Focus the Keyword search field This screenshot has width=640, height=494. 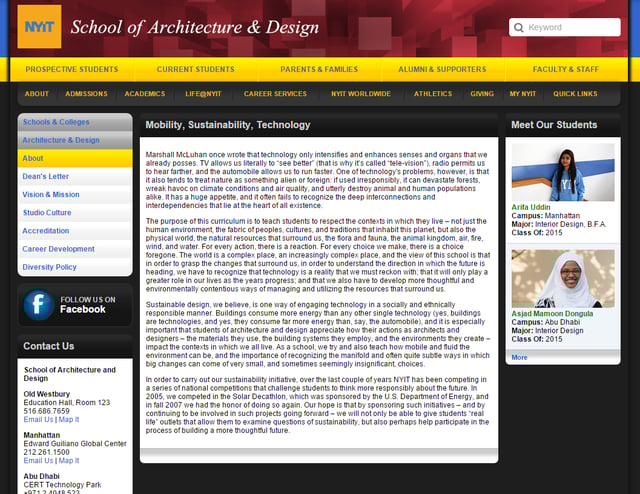pos(564,27)
